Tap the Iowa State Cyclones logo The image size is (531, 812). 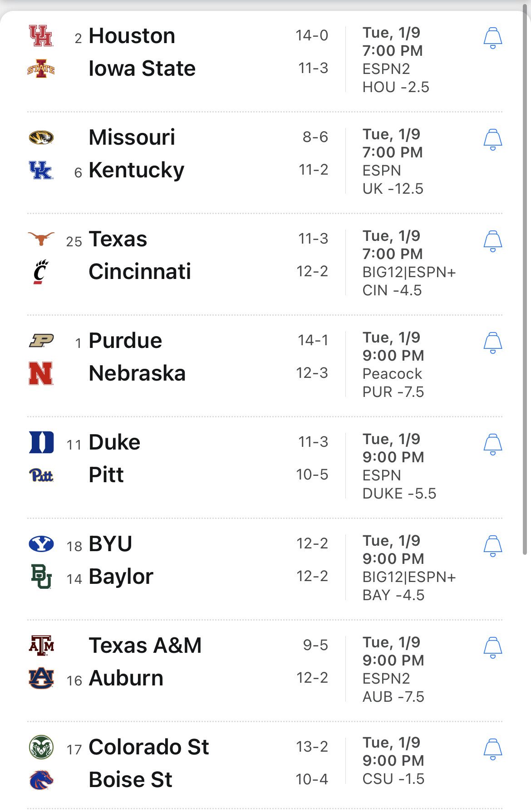click(41, 68)
